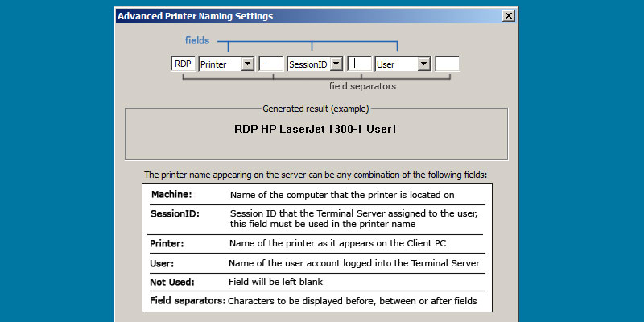
Task: Click the Machine description about computer name
Action: [343, 195]
